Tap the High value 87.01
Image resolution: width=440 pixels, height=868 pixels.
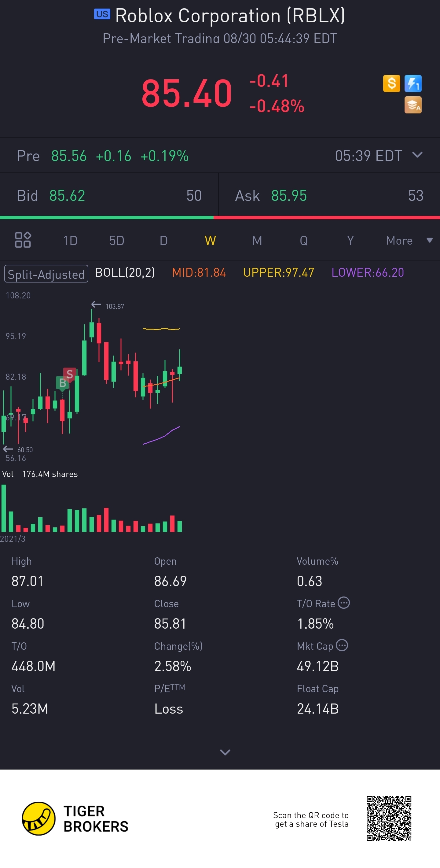28,581
